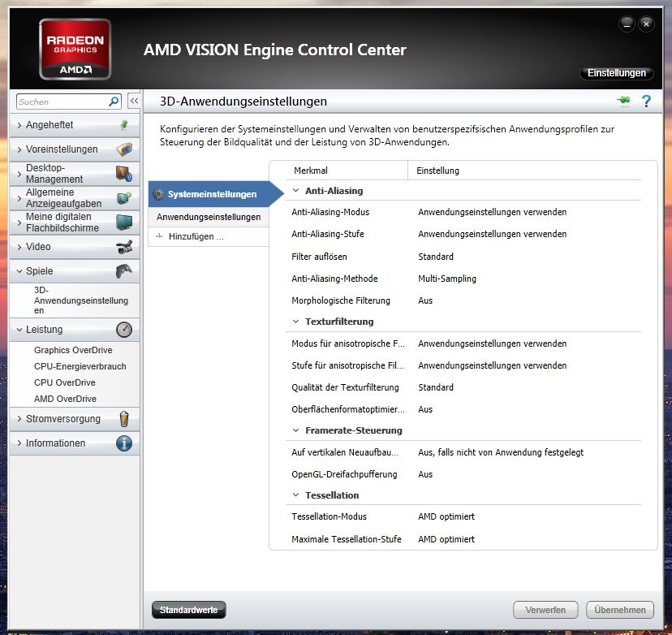Image resolution: width=672 pixels, height=635 pixels.
Task: Click the Verwerfen button
Action: 545,610
